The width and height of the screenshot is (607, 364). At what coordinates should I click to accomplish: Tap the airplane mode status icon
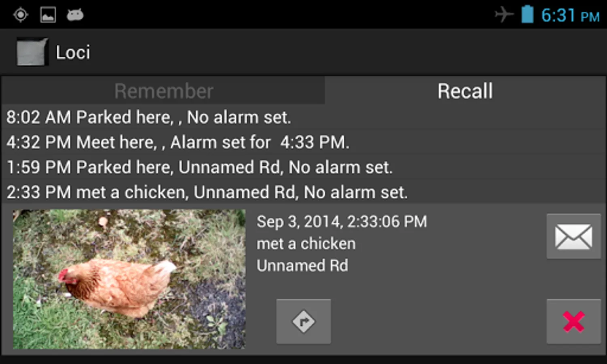pyautogui.click(x=504, y=15)
